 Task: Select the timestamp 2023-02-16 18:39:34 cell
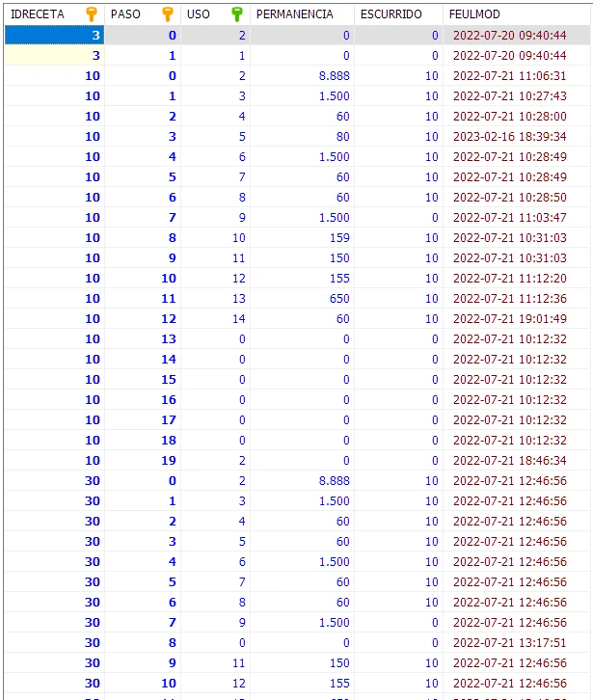(x=509, y=137)
